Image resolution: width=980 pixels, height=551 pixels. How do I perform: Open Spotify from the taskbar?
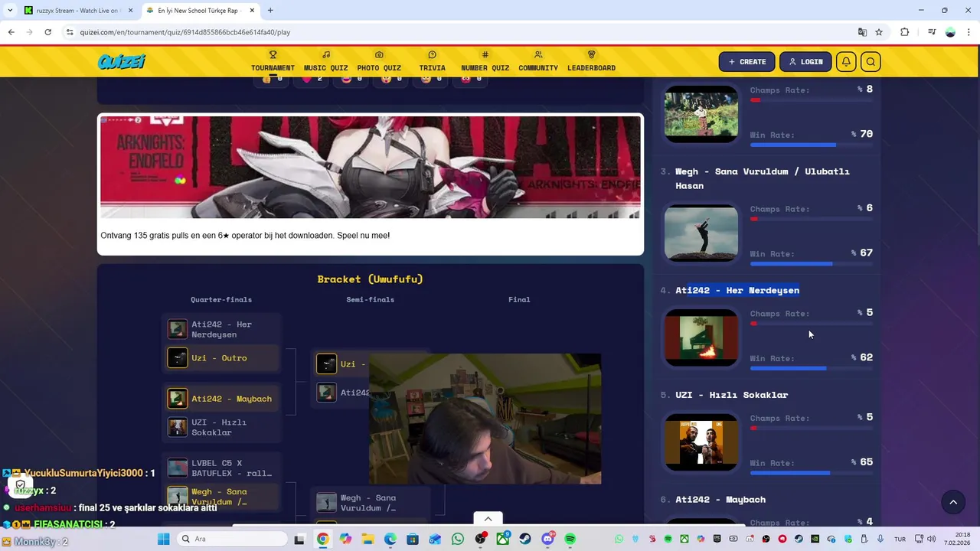570,539
